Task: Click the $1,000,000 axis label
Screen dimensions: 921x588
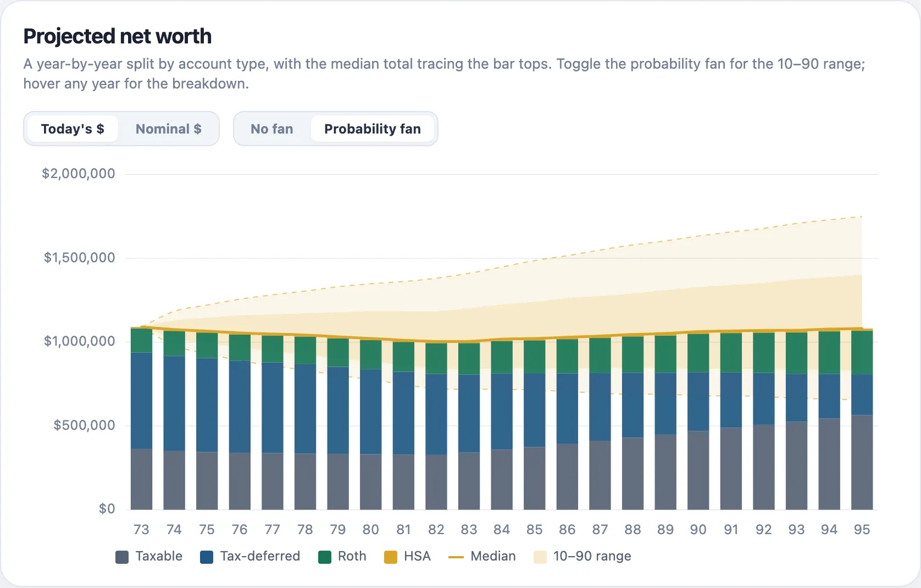Action: pos(80,341)
